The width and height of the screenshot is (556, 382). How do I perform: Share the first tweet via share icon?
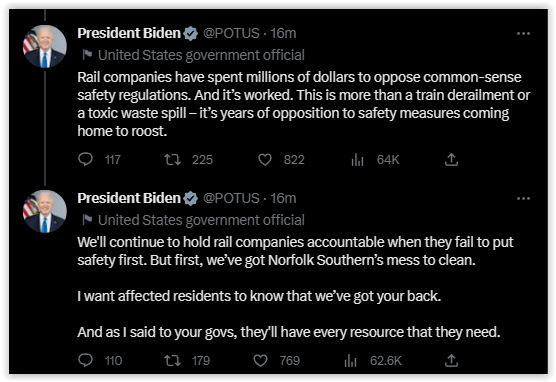point(451,160)
